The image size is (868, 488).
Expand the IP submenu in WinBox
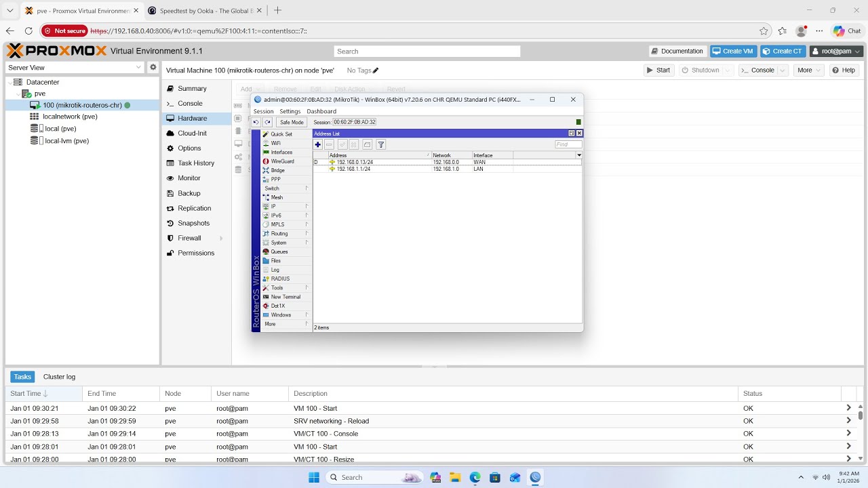coord(286,206)
